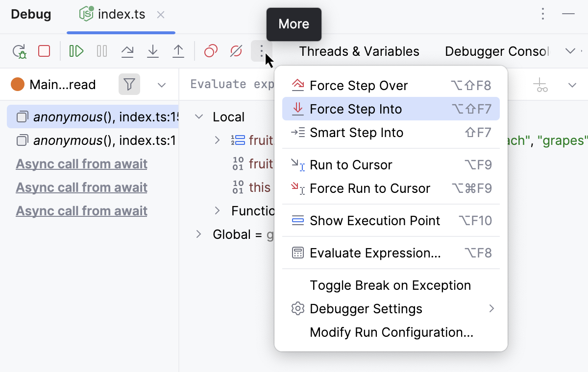
Task: Expand the Global variables node
Action: tap(199, 234)
